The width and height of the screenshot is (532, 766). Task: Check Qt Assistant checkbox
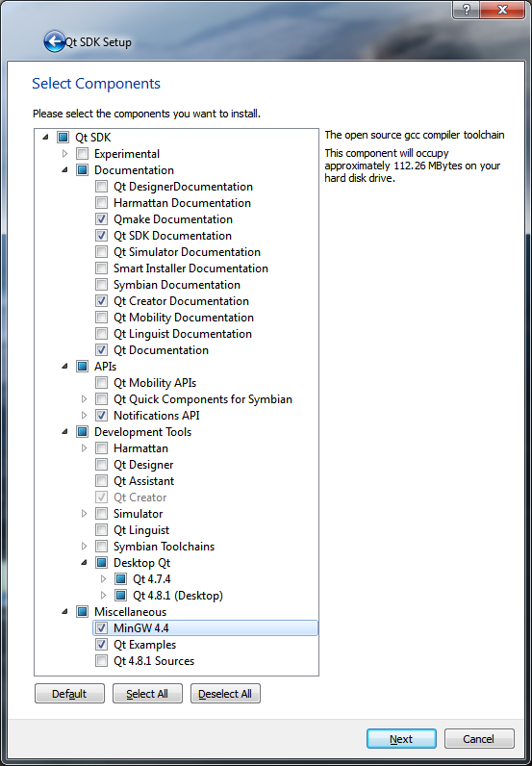tap(101, 481)
